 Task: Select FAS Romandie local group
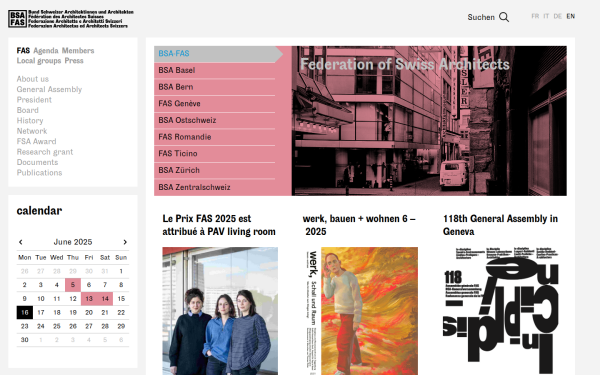pos(214,137)
